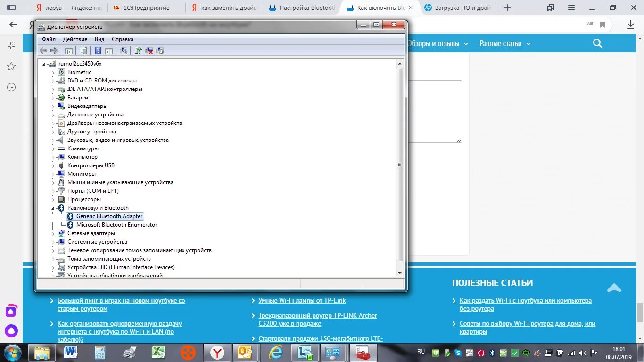The width and height of the screenshot is (644, 362).
Task: Open Calculator from the taskbar
Action: [100, 352]
